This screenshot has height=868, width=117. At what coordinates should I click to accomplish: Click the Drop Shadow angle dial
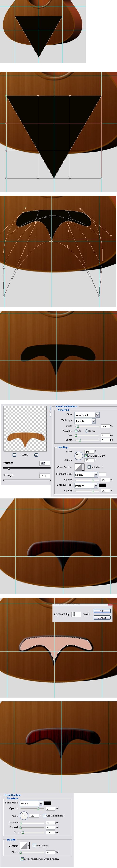[x=24, y=816]
